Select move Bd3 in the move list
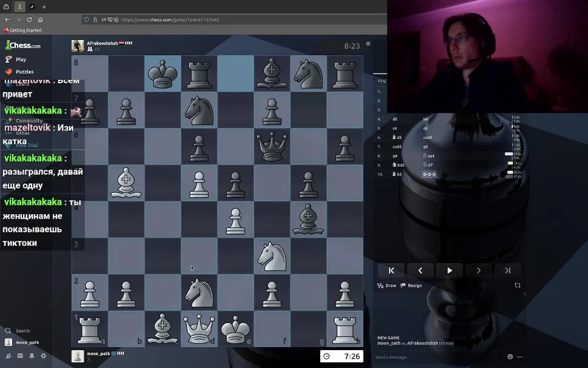588x368 pixels. (397, 137)
